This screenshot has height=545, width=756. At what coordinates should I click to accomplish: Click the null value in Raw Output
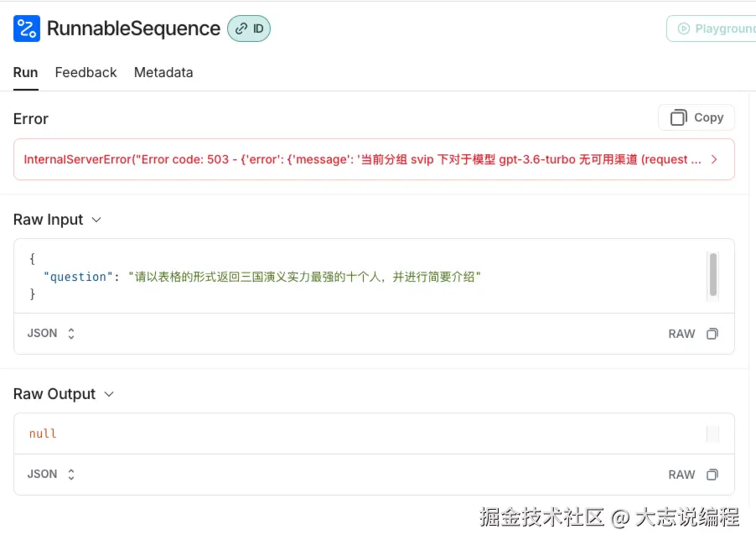(x=43, y=433)
